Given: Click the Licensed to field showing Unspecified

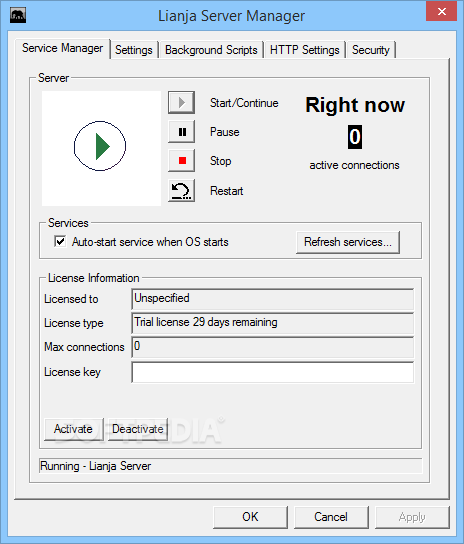Looking at the screenshot, I should (x=273, y=299).
